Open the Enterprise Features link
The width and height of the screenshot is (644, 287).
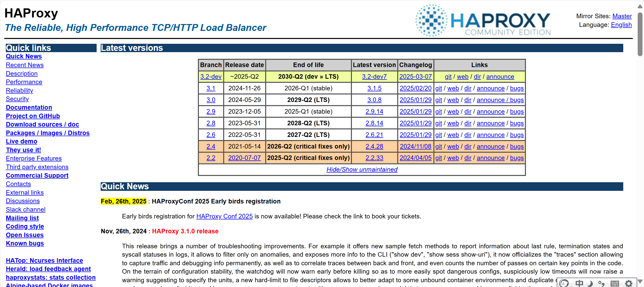pos(34,158)
